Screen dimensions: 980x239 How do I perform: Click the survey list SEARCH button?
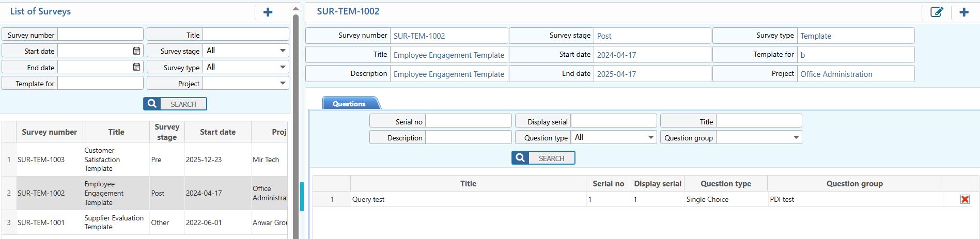coord(175,104)
